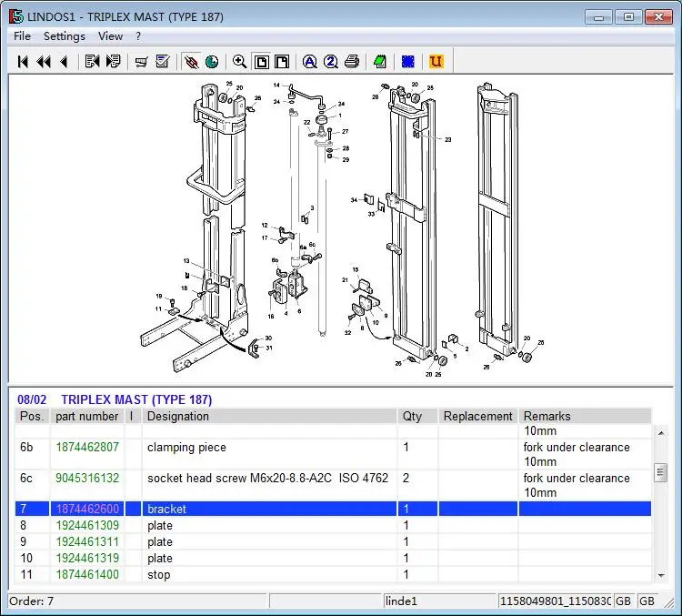Click the part number column header
The width and height of the screenshot is (682, 616).
pos(87,416)
